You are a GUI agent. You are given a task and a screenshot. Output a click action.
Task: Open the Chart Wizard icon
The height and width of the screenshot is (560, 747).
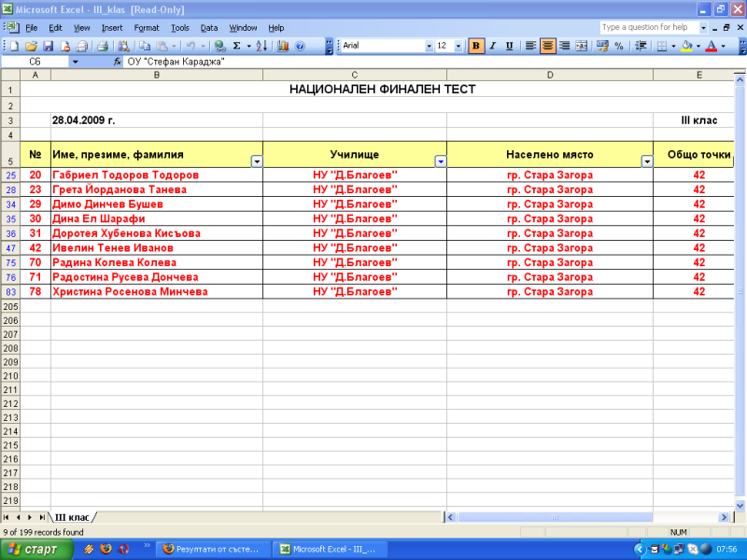pyautogui.click(x=283, y=46)
